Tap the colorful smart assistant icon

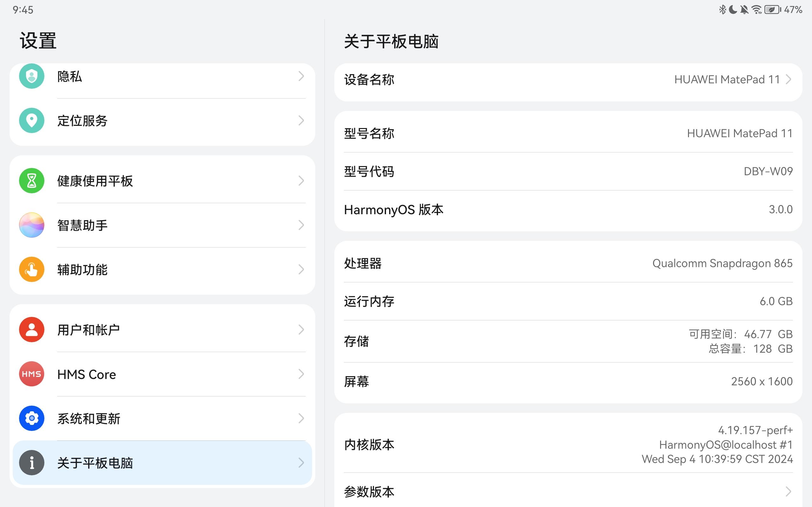click(31, 225)
